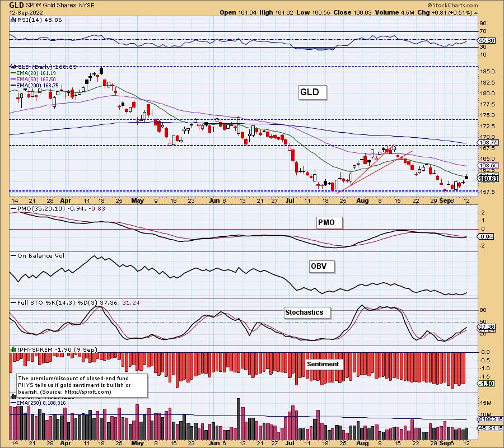Click the 'EMA(20) 161.19' legend label
The width and height of the screenshot is (504, 448).
36,73
